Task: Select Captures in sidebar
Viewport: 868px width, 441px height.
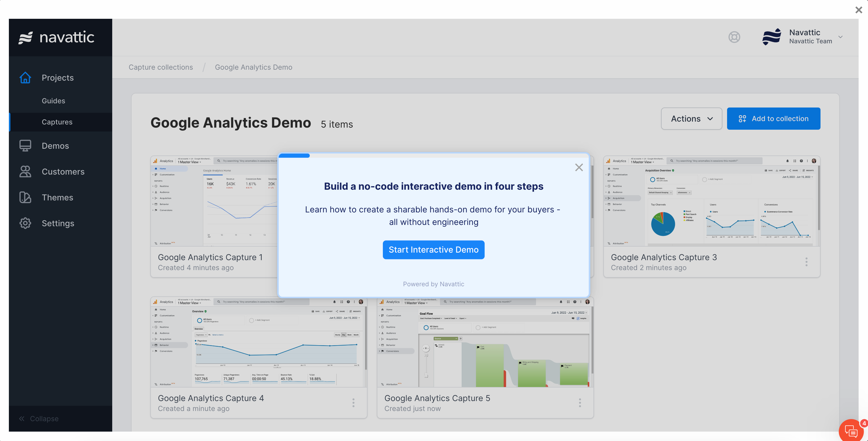Action: (57, 122)
